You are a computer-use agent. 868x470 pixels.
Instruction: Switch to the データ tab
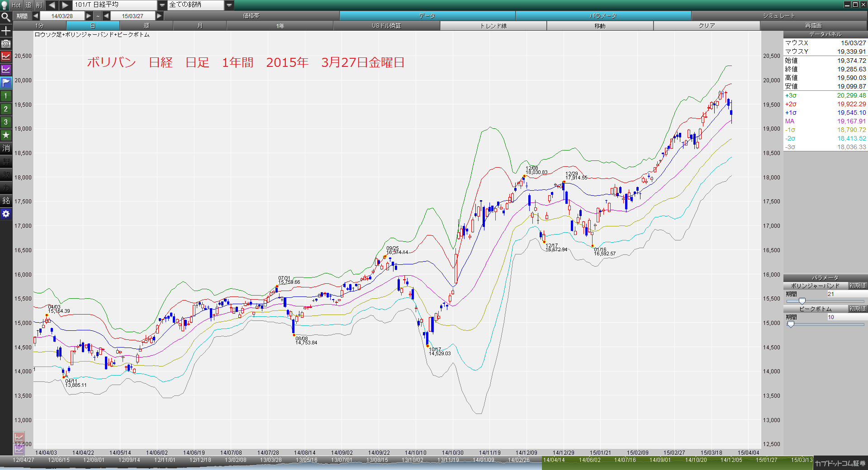click(x=427, y=16)
